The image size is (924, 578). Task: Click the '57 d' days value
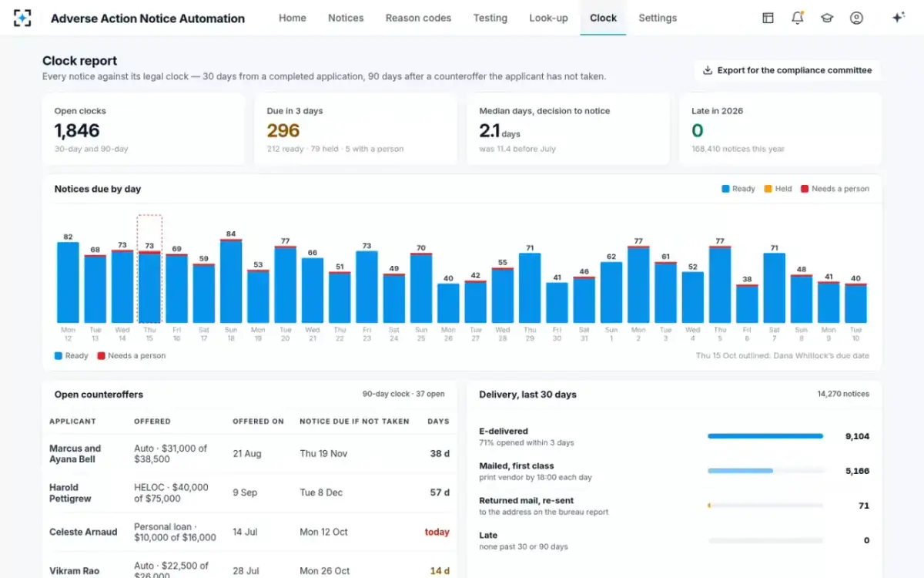coord(440,492)
